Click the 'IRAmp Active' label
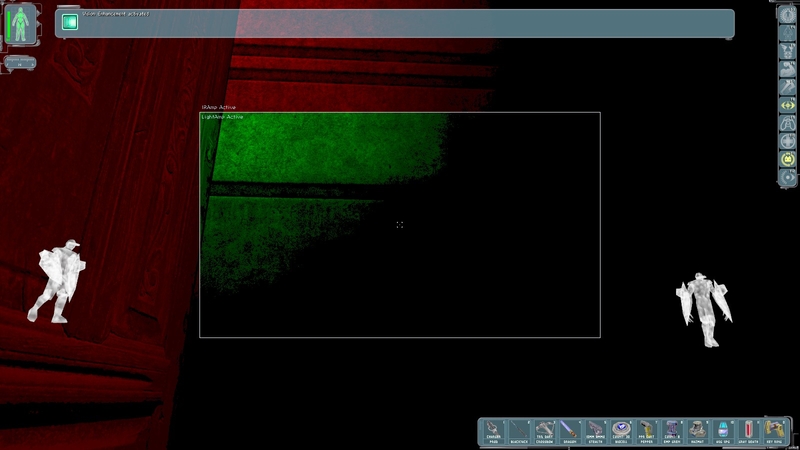800x450 pixels. (x=218, y=107)
